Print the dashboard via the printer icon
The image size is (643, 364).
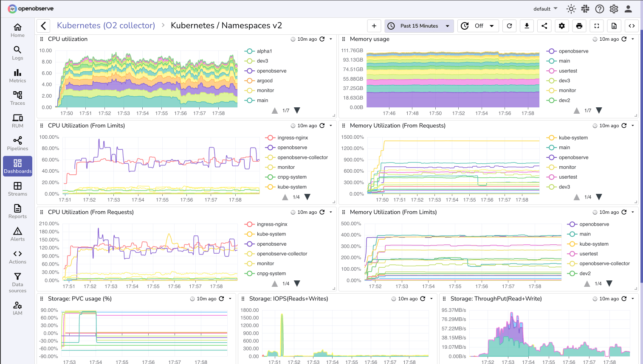579,26
